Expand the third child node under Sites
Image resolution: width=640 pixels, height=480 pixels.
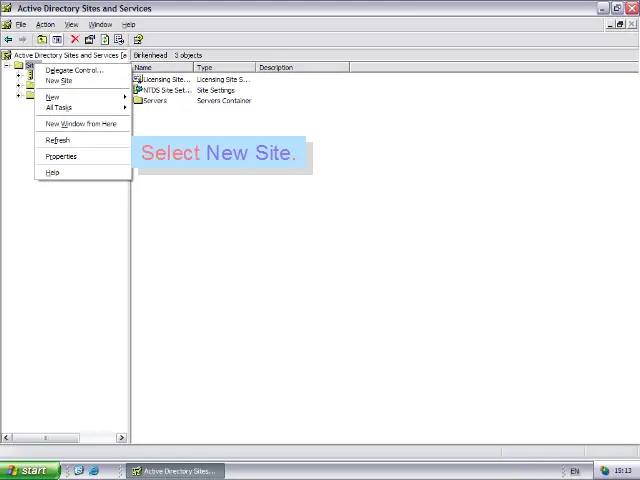(x=18, y=96)
